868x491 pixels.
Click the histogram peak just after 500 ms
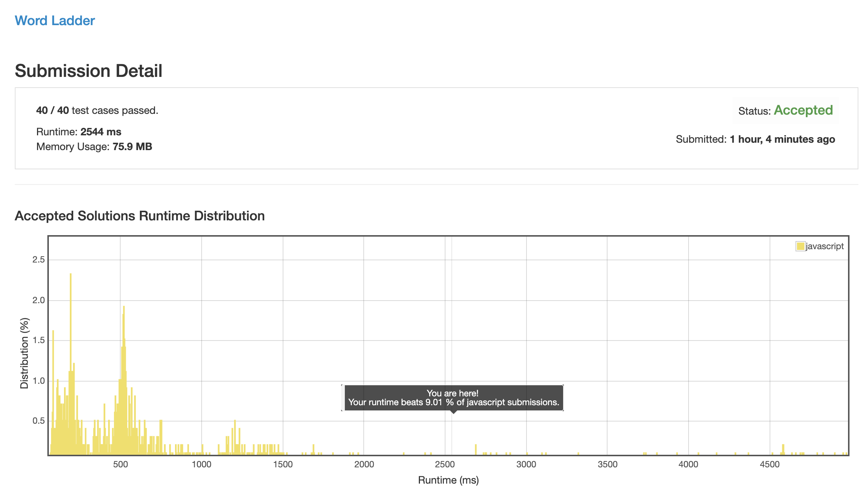point(124,380)
